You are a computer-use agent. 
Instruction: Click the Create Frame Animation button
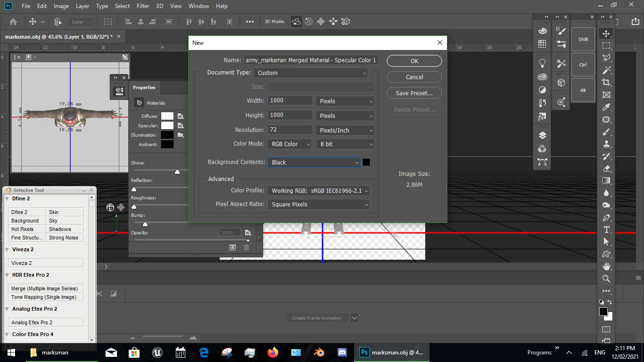316,318
